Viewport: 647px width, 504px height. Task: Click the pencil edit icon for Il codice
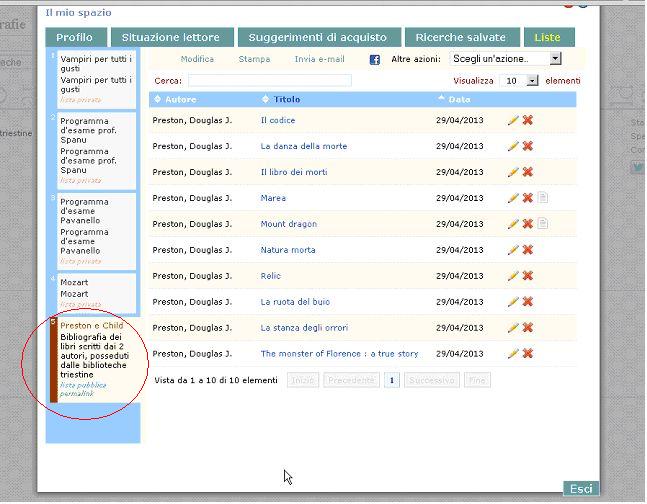(513, 120)
